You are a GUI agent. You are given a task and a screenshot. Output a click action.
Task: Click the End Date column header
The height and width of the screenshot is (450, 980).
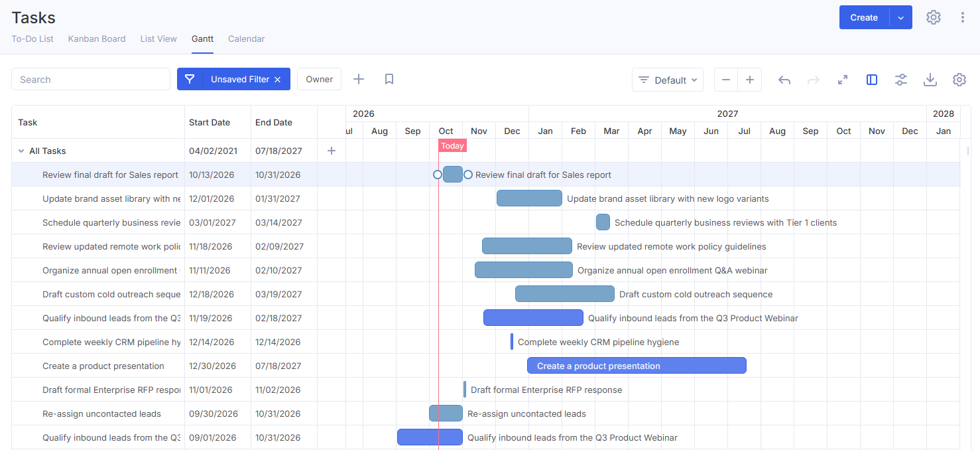point(274,122)
